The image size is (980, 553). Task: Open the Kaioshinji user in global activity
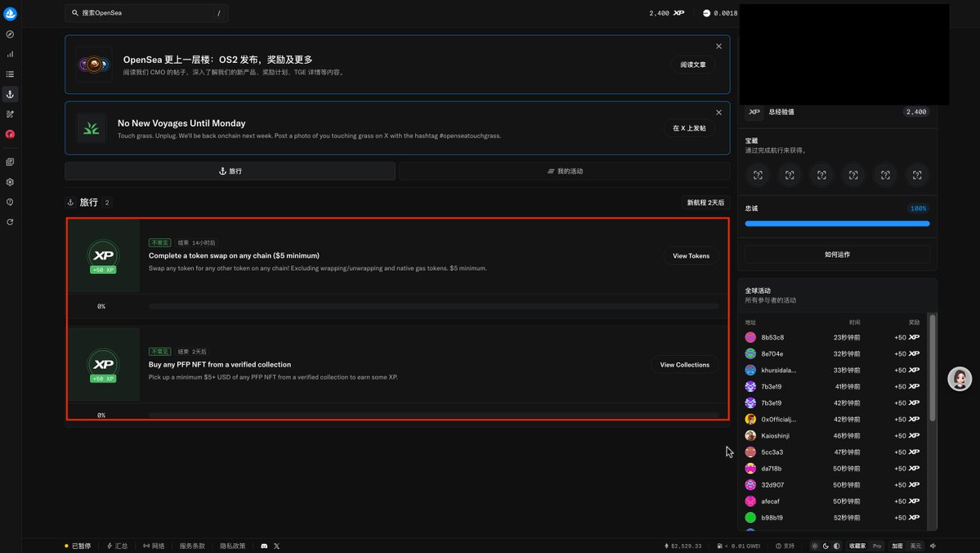click(x=775, y=436)
